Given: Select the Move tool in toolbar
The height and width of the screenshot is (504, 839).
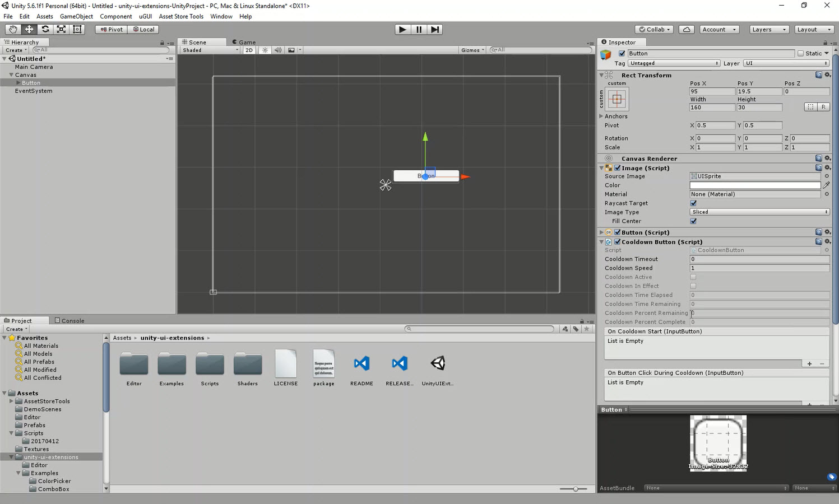Looking at the screenshot, I should 29,29.
